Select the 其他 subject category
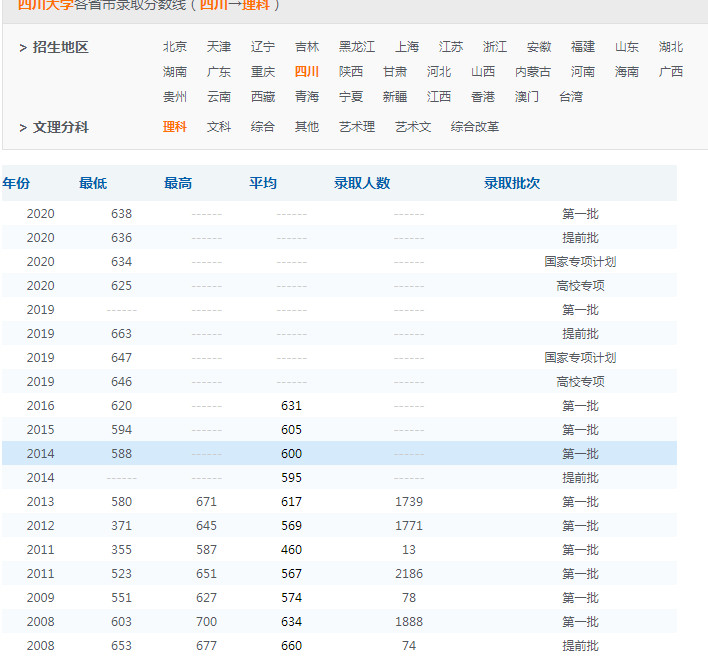708x666 pixels. [x=307, y=127]
